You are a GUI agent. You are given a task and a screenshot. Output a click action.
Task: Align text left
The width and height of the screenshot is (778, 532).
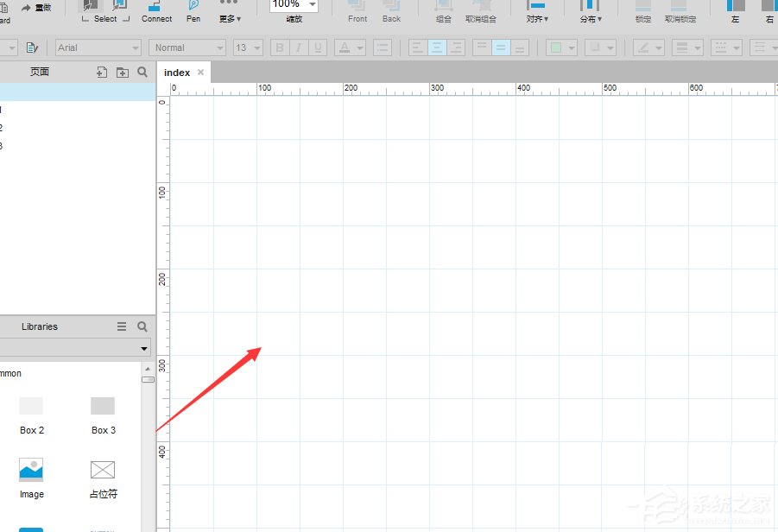418,47
